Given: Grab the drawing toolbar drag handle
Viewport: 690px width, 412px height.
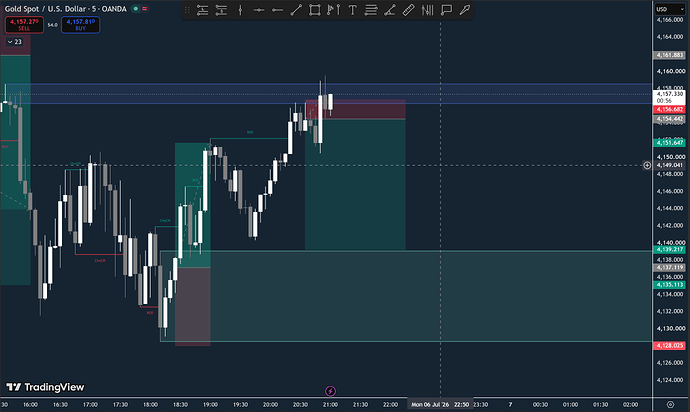Looking at the screenshot, I should (x=187, y=10).
